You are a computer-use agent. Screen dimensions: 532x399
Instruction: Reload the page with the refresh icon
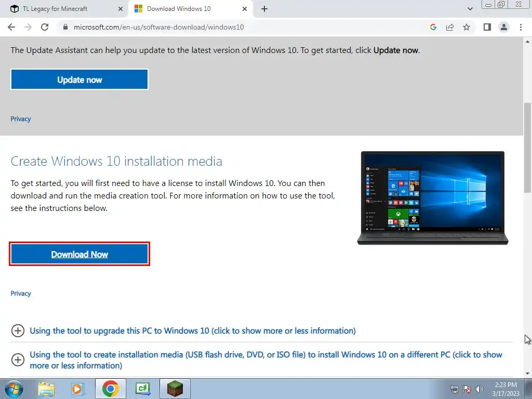pos(45,27)
